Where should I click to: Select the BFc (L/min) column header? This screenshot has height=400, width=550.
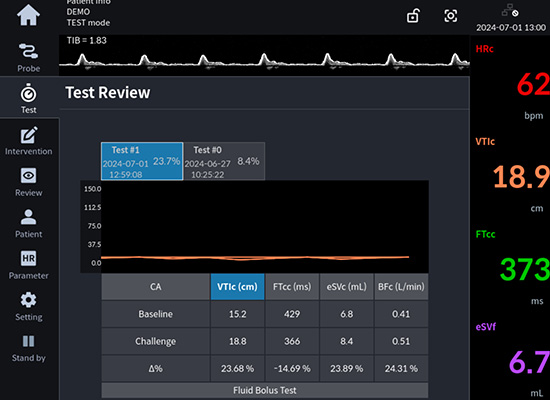tap(401, 287)
